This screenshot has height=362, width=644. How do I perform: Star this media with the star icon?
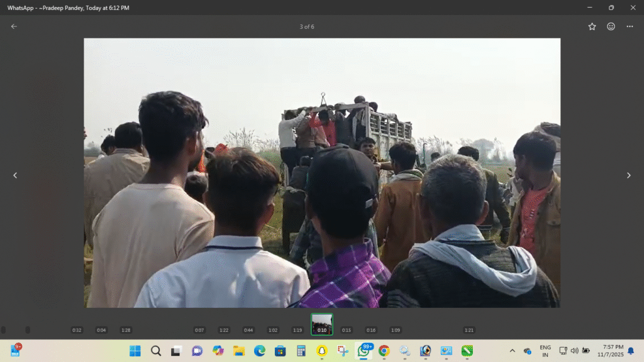pos(592,26)
